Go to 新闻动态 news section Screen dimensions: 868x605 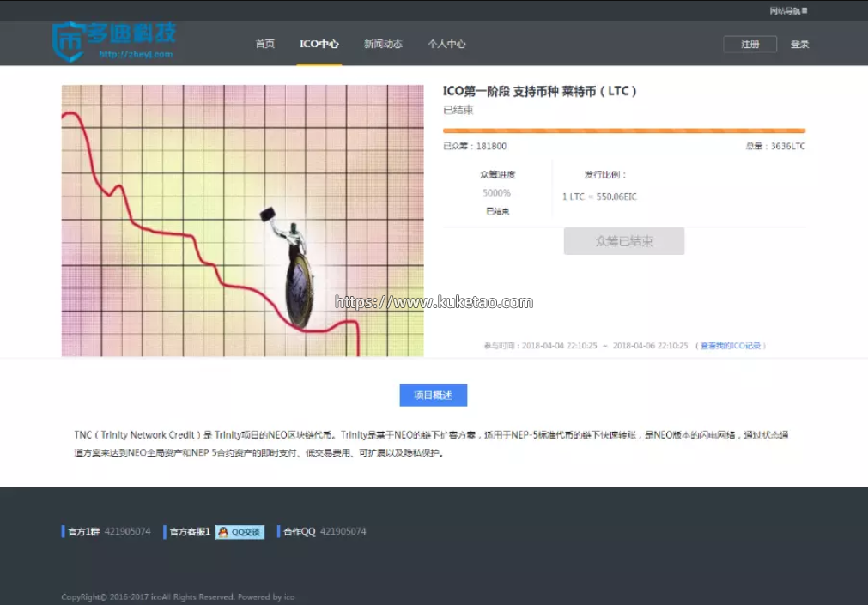click(x=383, y=44)
